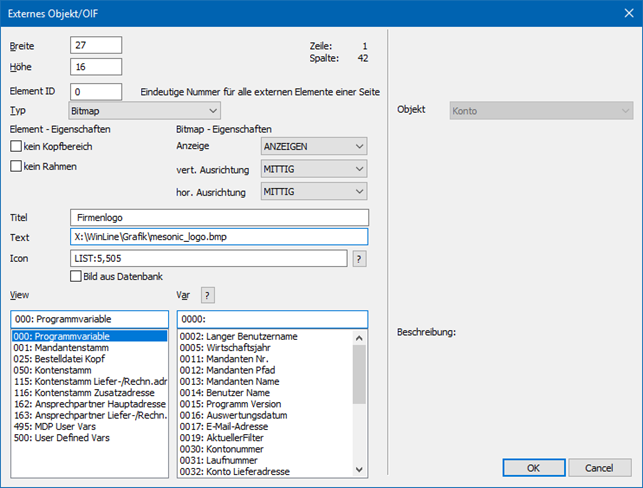Click the Text field with bitmap path
The width and height of the screenshot is (643, 488).
219,237
